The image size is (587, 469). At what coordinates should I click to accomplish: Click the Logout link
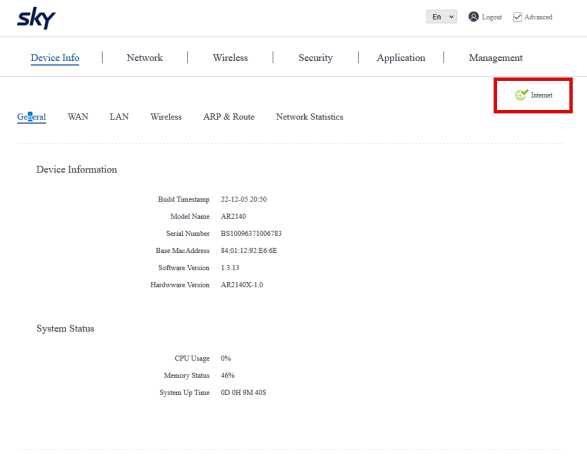tap(492, 17)
